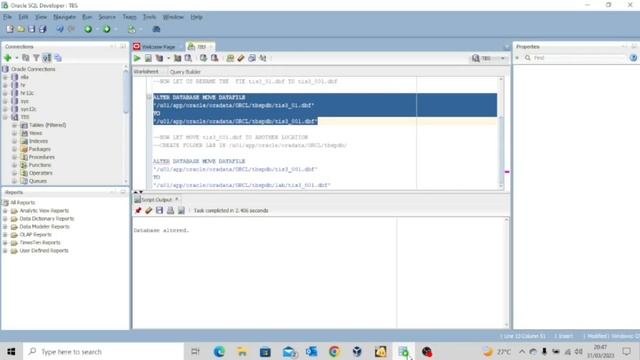
Task: Click the Refresh connections icon
Action: 26,58
